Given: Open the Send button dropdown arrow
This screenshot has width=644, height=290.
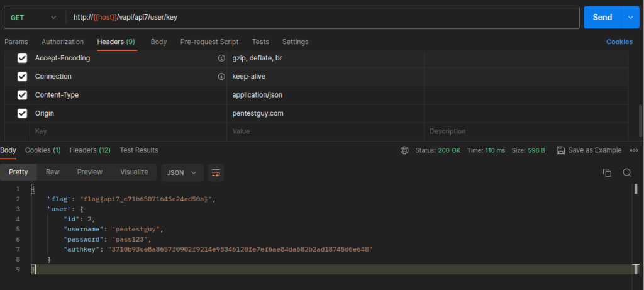Looking at the screenshot, I should coord(631,17).
